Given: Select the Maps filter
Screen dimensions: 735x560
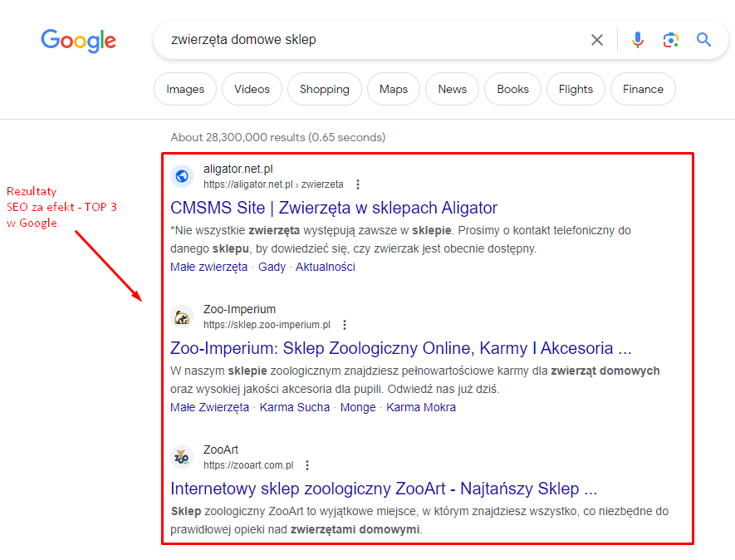Looking at the screenshot, I should pos(394,89).
